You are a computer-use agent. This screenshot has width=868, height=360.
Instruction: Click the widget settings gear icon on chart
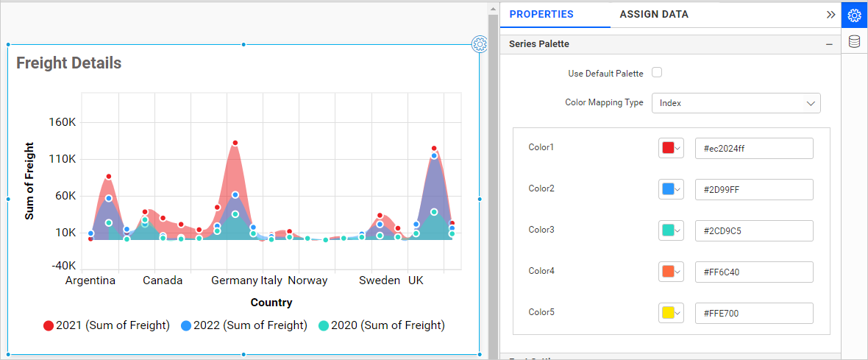[x=479, y=45]
